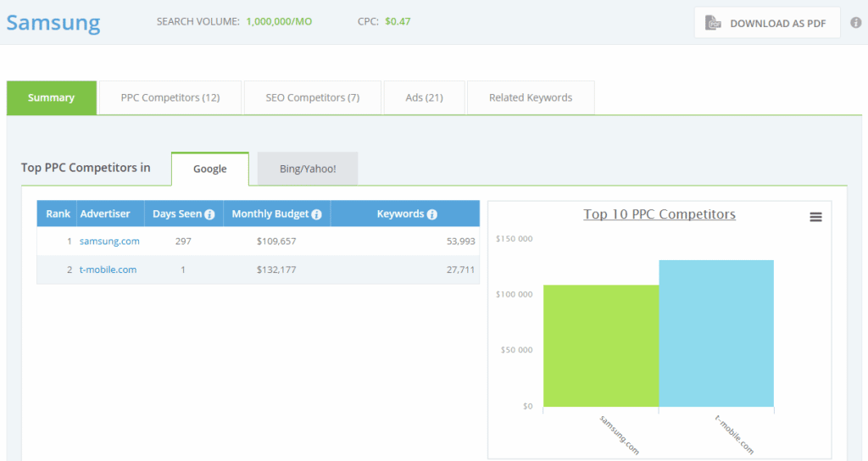Open the PPC Competitors (12) tab
Image resolution: width=868 pixels, height=461 pixels.
coord(170,97)
